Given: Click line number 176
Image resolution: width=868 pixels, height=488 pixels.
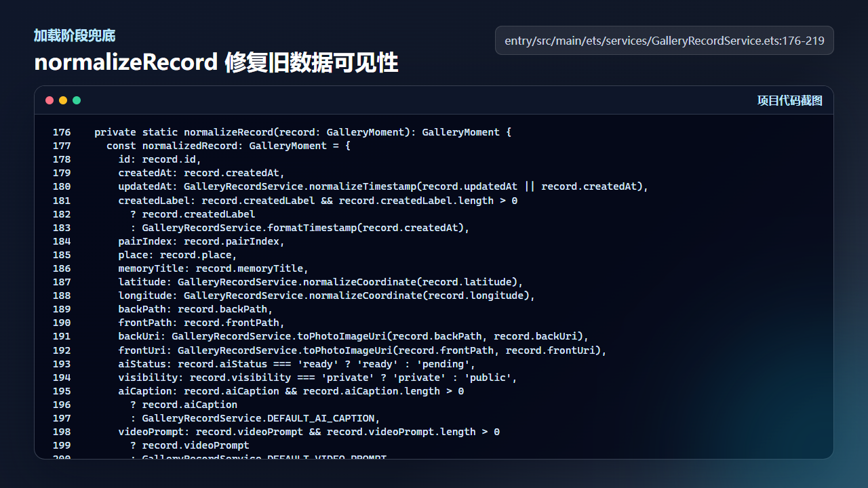Looking at the screenshot, I should [x=62, y=132].
